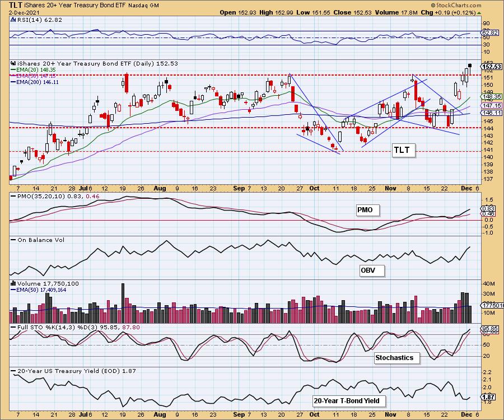Click the Aug label on the price chart date axis
Viewport: 504px width, 420px height.
[x=160, y=189]
